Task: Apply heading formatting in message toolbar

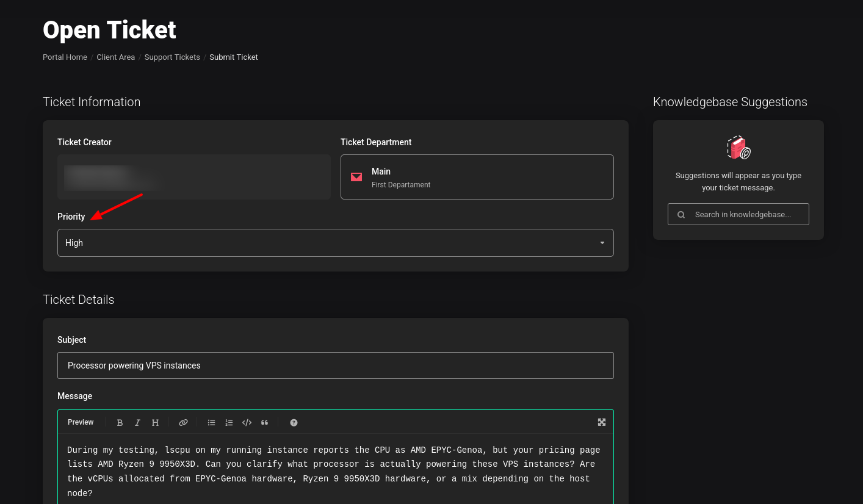Action: 155,422
